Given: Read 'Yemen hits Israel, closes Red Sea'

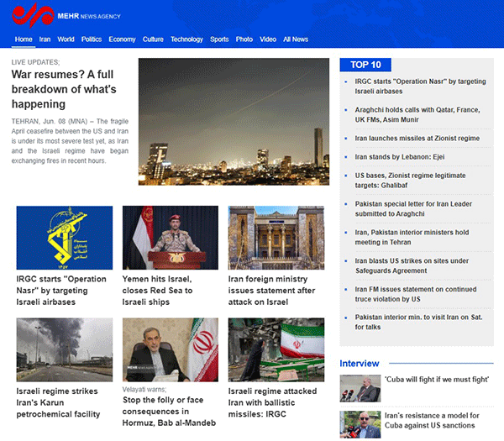Looking at the screenshot, I should point(158,291).
